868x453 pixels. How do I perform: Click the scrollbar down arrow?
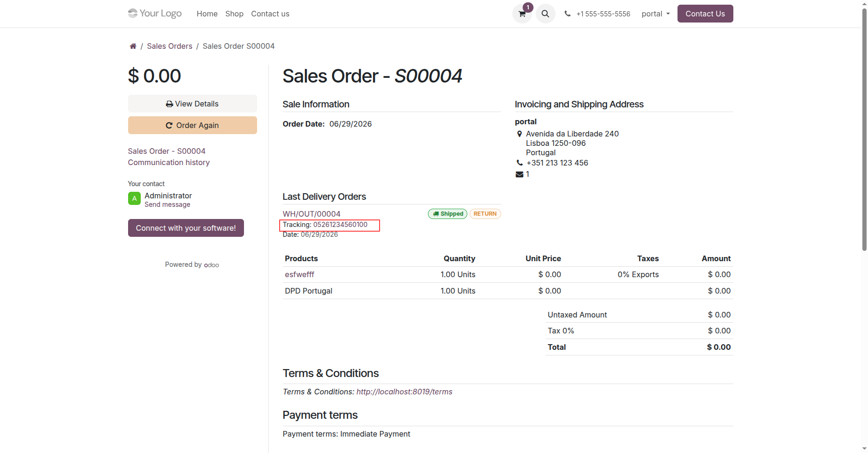coord(864,449)
